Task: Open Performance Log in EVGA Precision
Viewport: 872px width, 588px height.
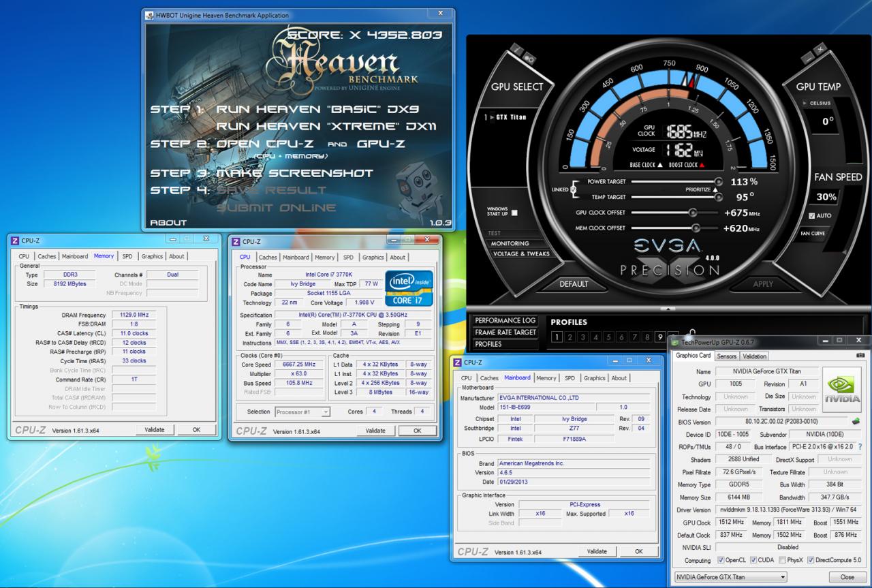Action: [x=505, y=320]
